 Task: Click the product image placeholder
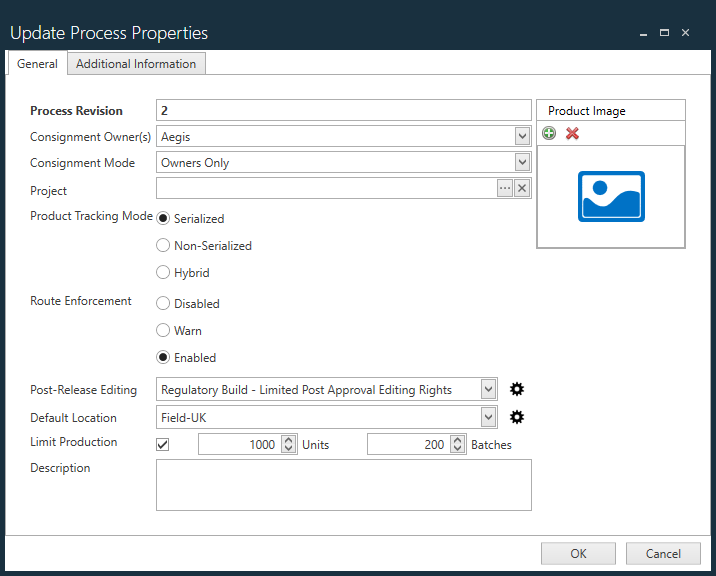pos(611,196)
